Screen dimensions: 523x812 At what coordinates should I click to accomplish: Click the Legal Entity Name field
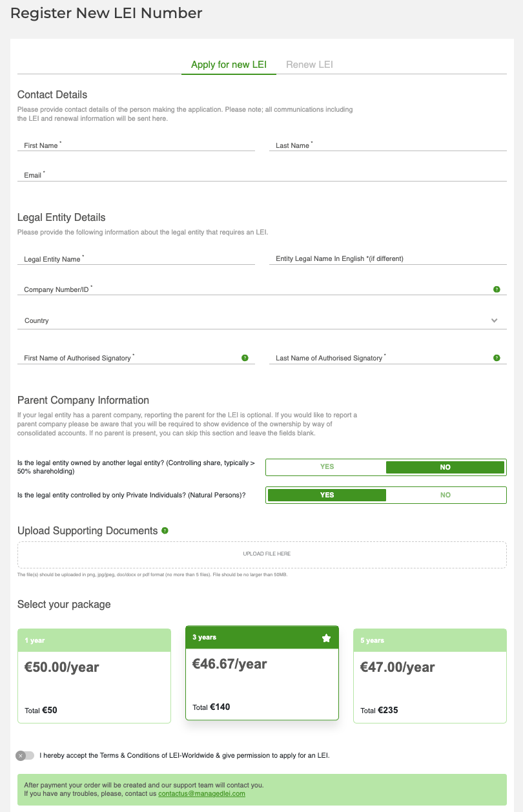(136, 259)
